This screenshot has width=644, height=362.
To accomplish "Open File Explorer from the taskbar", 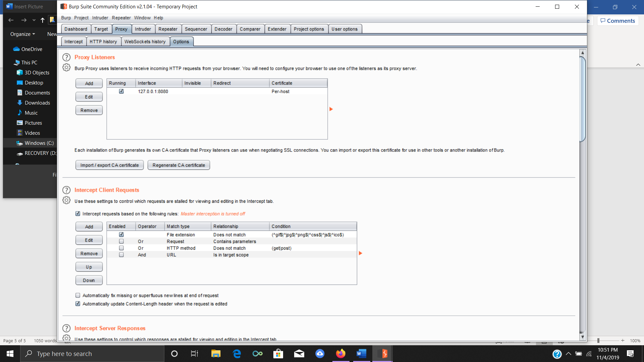I will point(216,354).
